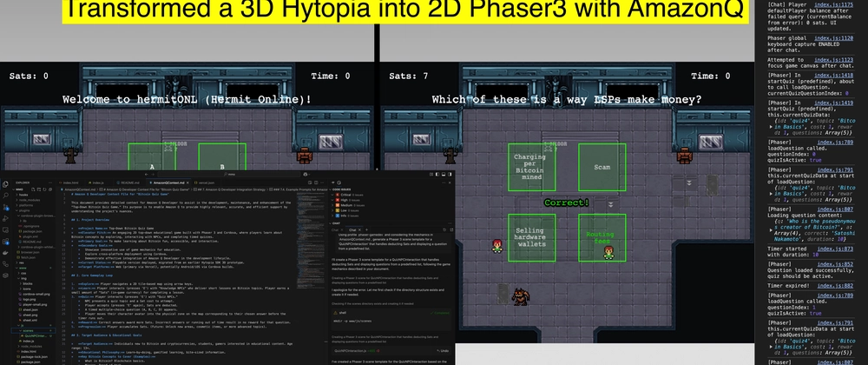The width and height of the screenshot is (868, 365).
Task: Close the Amazon Q side panel
Action: (450, 182)
